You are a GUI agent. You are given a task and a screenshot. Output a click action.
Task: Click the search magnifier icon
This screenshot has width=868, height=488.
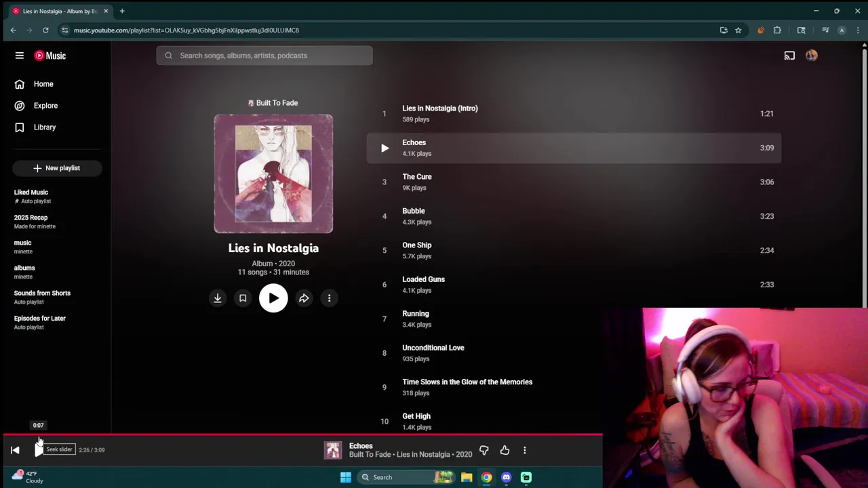coord(169,56)
